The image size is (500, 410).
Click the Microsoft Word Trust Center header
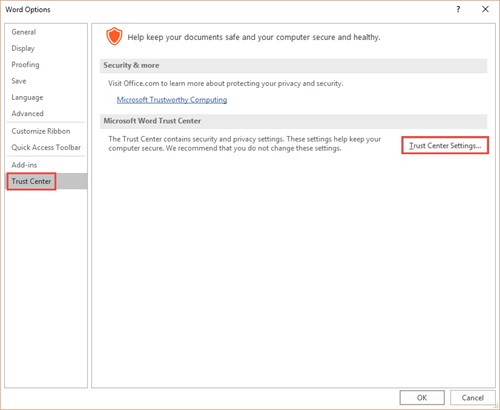(293, 121)
